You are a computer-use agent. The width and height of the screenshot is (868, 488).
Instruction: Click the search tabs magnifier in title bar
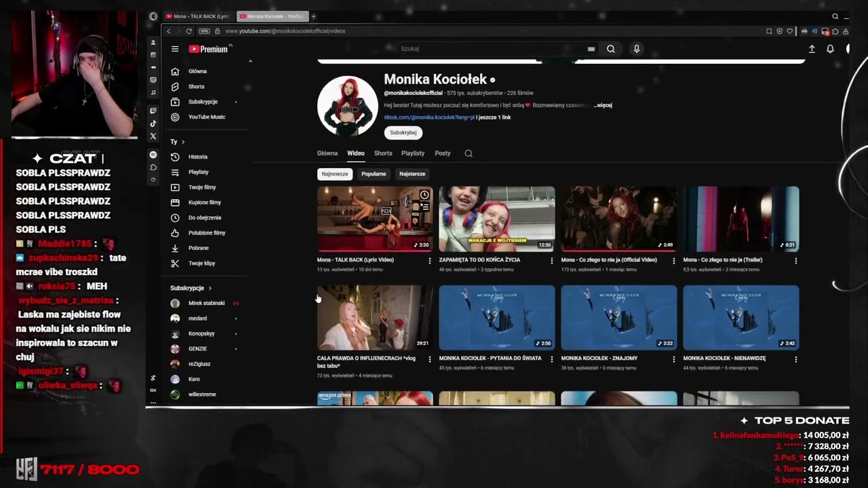coord(835,16)
